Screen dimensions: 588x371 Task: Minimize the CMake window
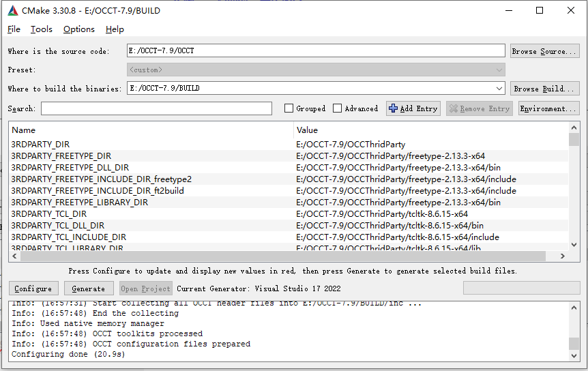pos(509,10)
